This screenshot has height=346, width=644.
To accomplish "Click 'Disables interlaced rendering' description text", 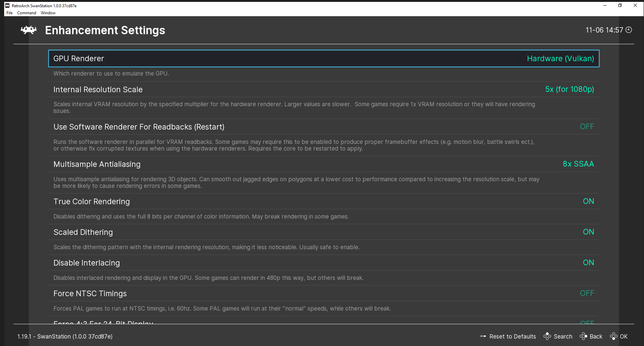I will click(209, 278).
